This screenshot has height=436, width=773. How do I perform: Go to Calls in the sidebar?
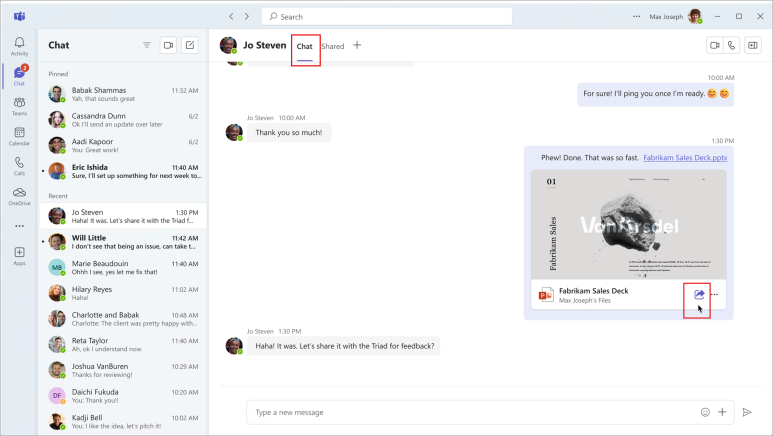(19, 165)
